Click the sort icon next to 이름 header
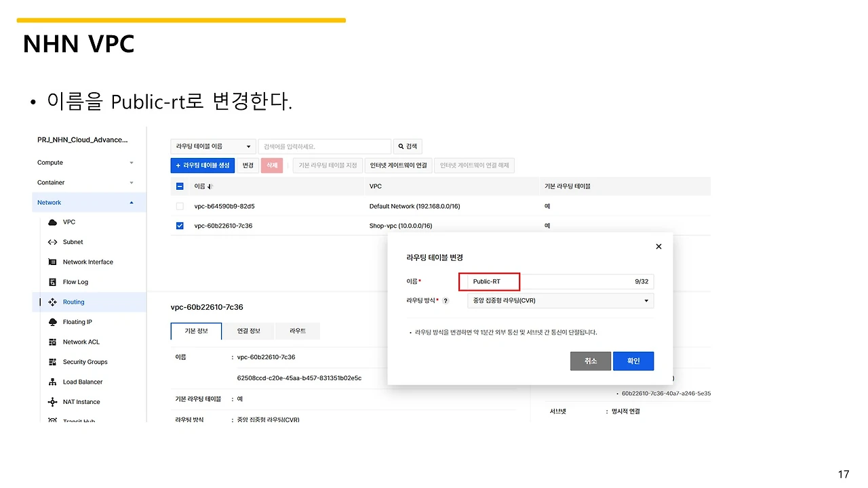The width and height of the screenshot is (868, 488). pos(210,186)
